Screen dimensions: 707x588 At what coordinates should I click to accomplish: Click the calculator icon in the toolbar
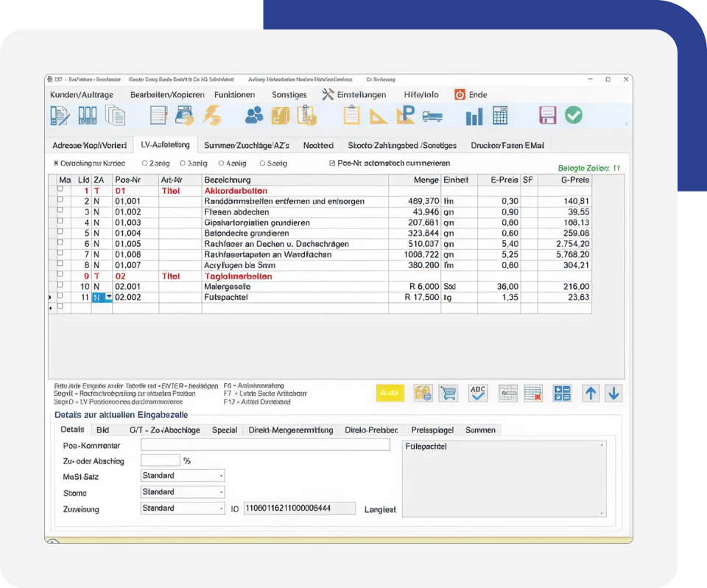500,116
